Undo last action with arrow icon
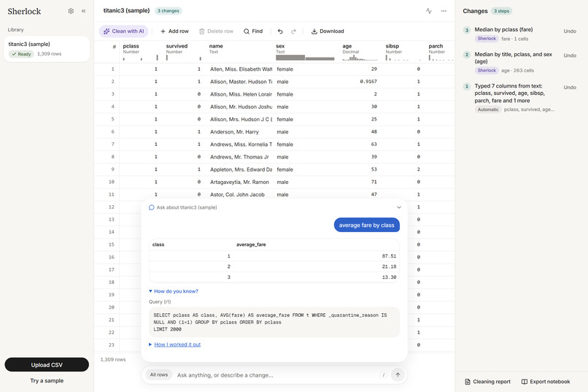 click(x=280, y=31)
